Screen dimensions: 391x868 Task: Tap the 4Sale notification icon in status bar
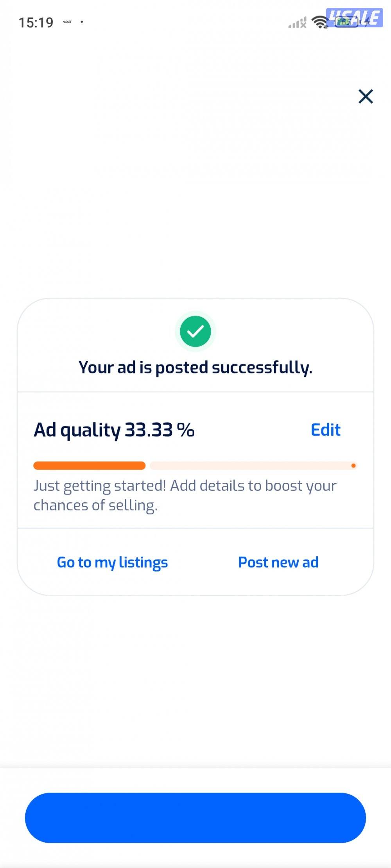[67, 22]
